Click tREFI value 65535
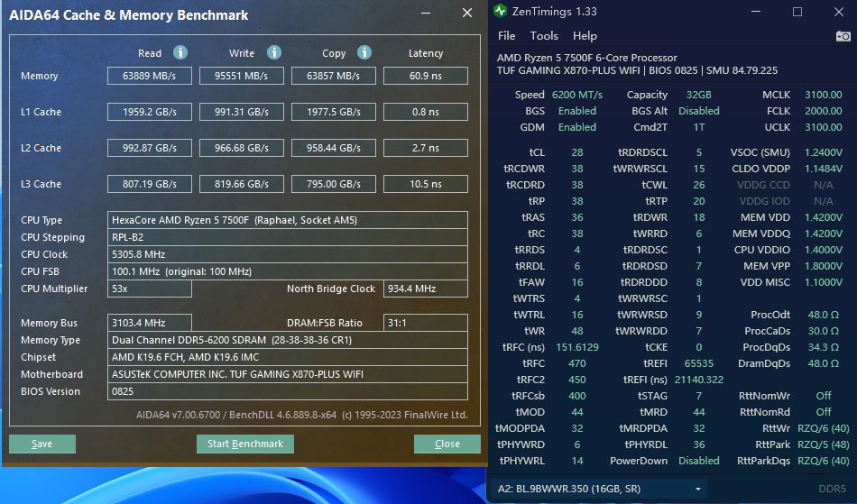The width and height of the screenshot is (857, 504). click(x=698, y=363)
